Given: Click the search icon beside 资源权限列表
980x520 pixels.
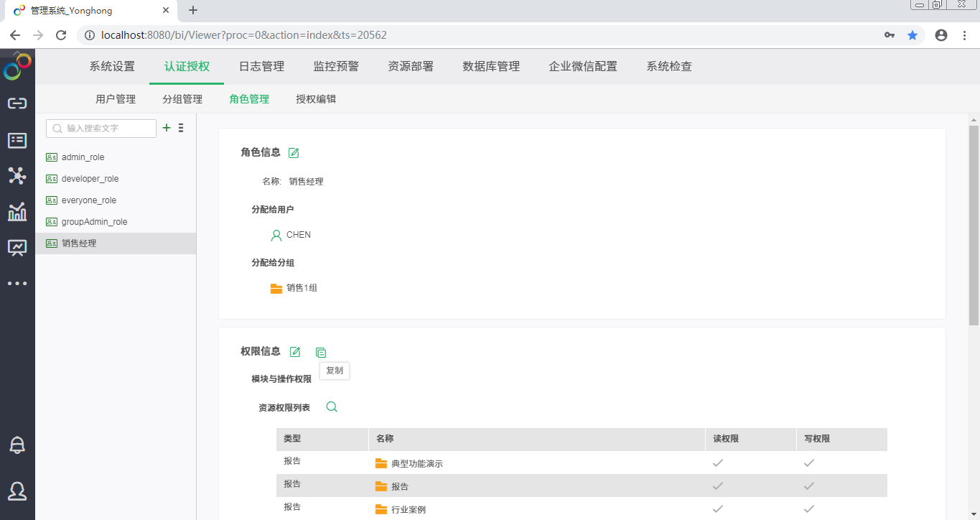Looking at the screenshot, I should [332, 407].
